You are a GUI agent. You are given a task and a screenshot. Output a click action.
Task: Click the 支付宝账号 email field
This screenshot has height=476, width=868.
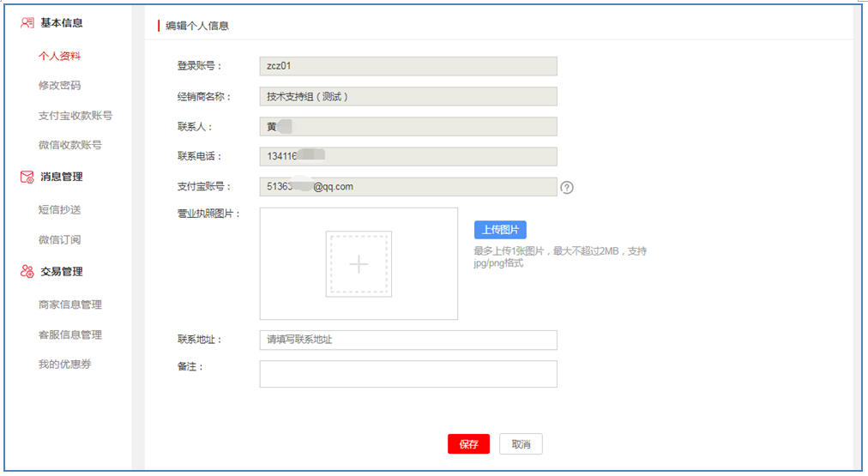coord(408,186)
